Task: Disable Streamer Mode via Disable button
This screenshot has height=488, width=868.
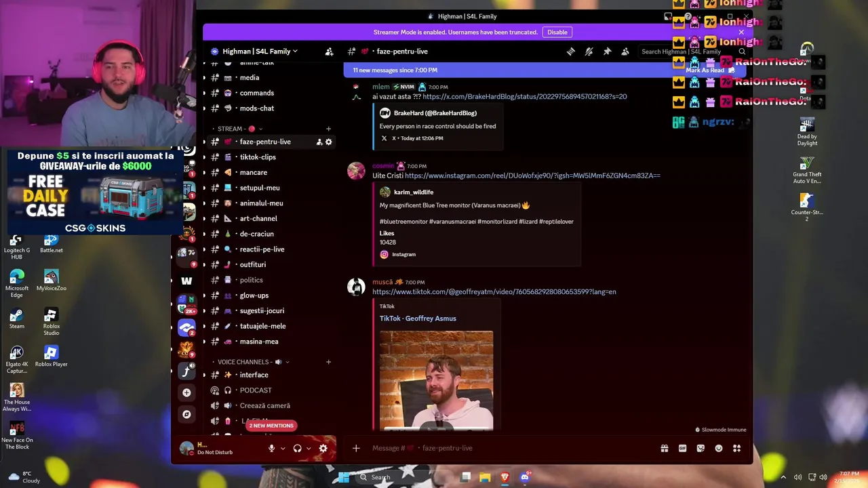Action: (557, 32)
